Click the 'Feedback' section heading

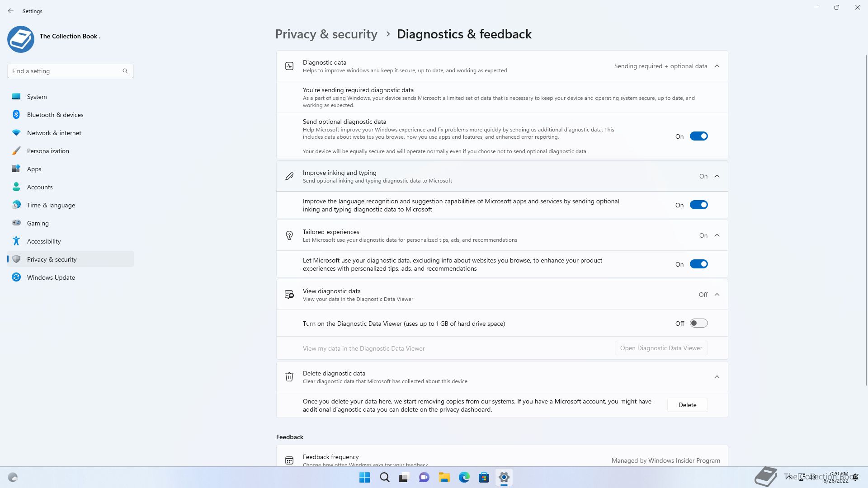(x=290, y=437)
